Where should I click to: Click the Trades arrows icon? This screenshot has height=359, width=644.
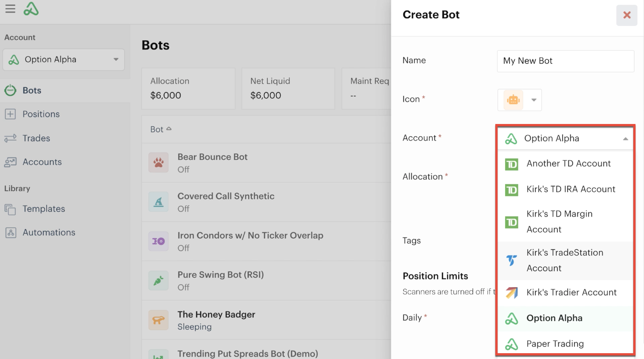point(10,138)
